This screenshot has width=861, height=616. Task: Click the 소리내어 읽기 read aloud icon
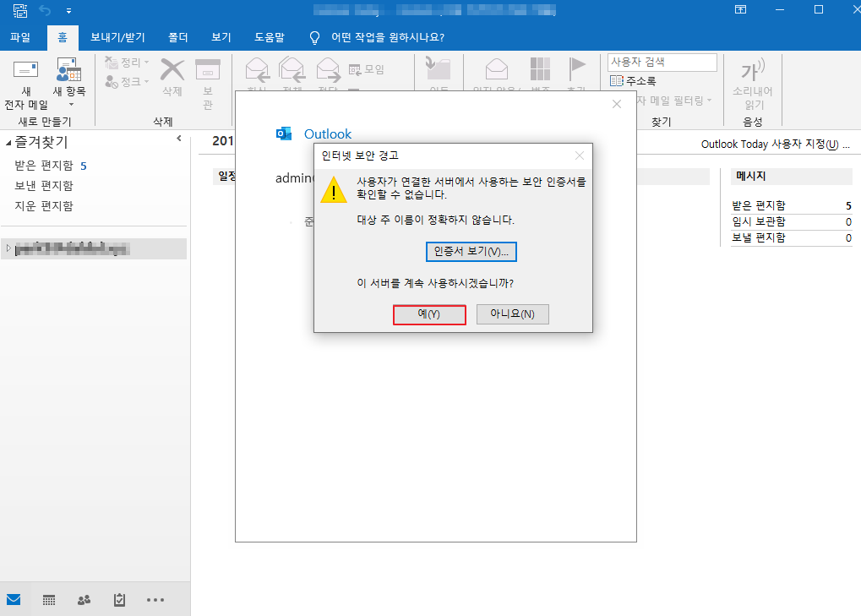pos(753,69)
